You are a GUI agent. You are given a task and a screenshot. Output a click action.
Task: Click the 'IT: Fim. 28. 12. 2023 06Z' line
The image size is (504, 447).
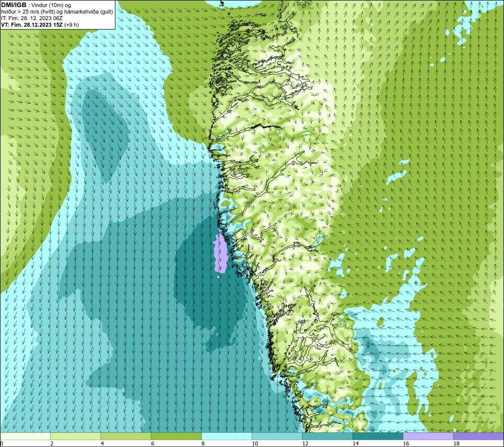point(32,18)
